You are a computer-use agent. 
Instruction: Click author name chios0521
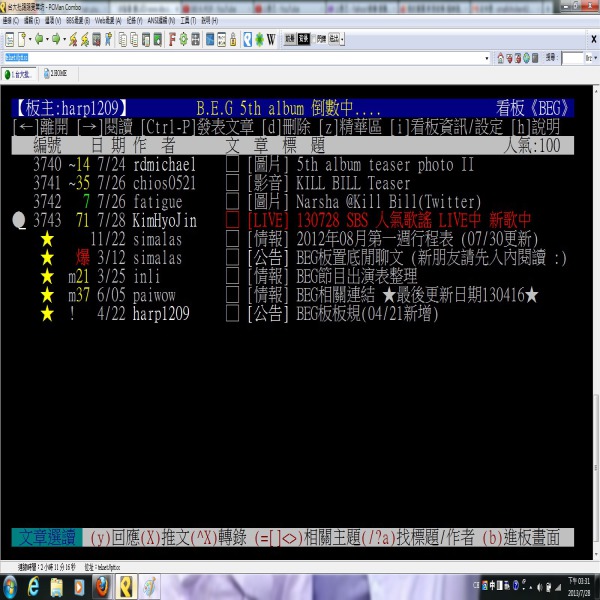point(165,183)
